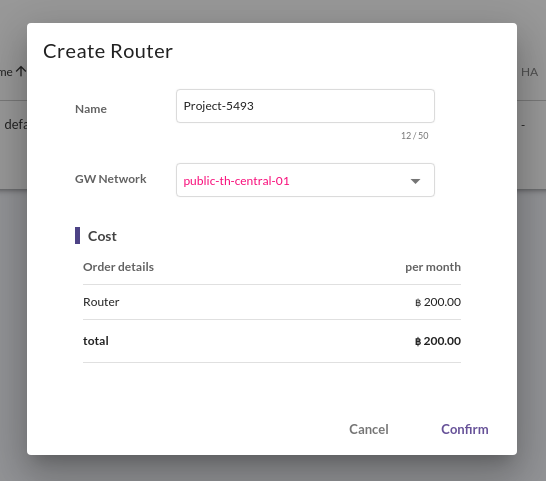The width and height of the screenshot is (546, 481).
Task: Click the total ฿ 200.00 amount
Action: pos(438,341)
